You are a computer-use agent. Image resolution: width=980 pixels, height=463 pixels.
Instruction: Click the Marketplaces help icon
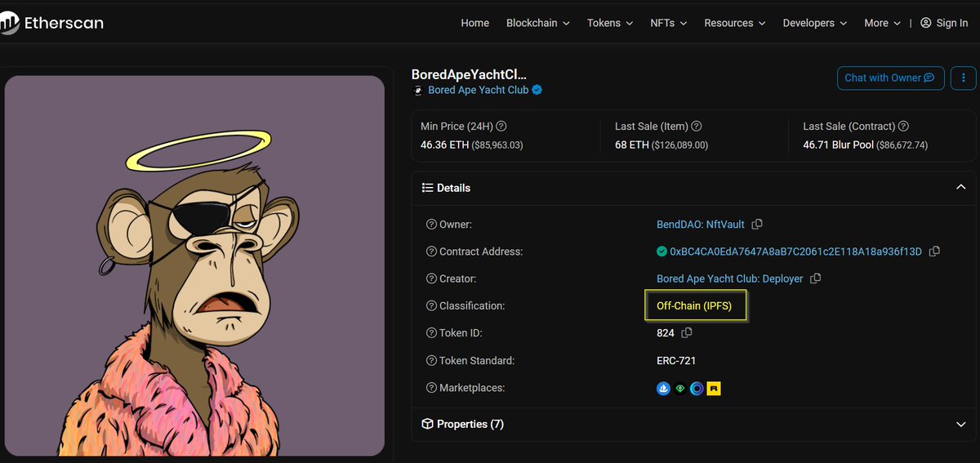tap(431, 388)
